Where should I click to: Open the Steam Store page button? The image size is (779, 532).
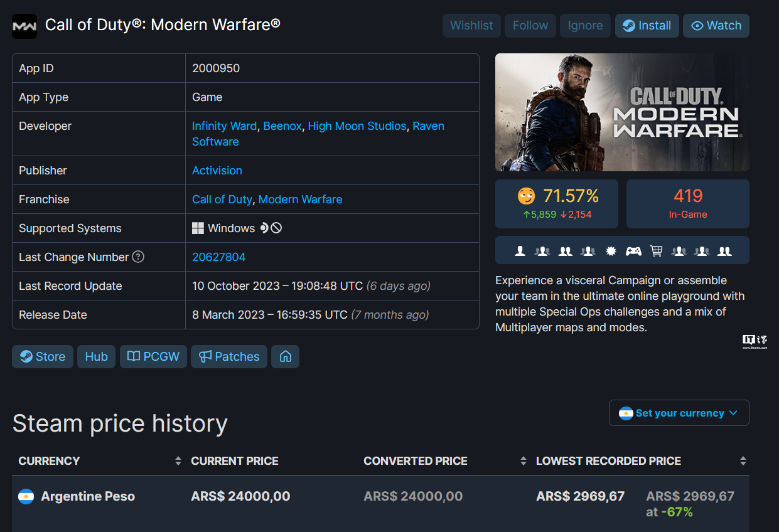pos(43,356)
